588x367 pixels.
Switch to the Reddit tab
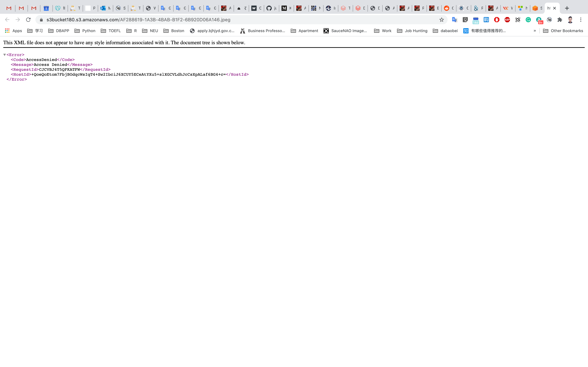point(449,8)
